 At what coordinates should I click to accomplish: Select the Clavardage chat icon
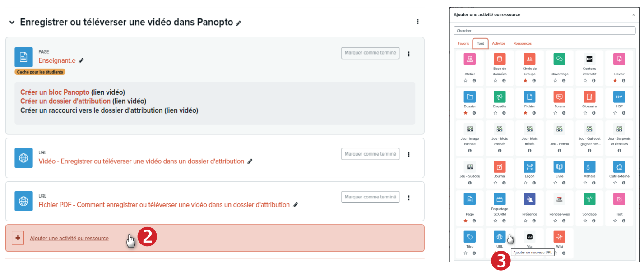tap(560, 59)
